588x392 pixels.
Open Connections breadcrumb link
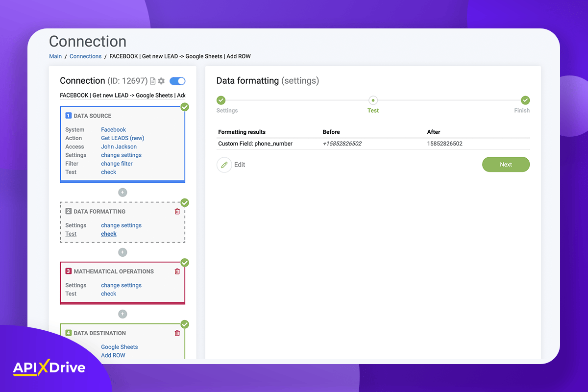coord(85,56)
